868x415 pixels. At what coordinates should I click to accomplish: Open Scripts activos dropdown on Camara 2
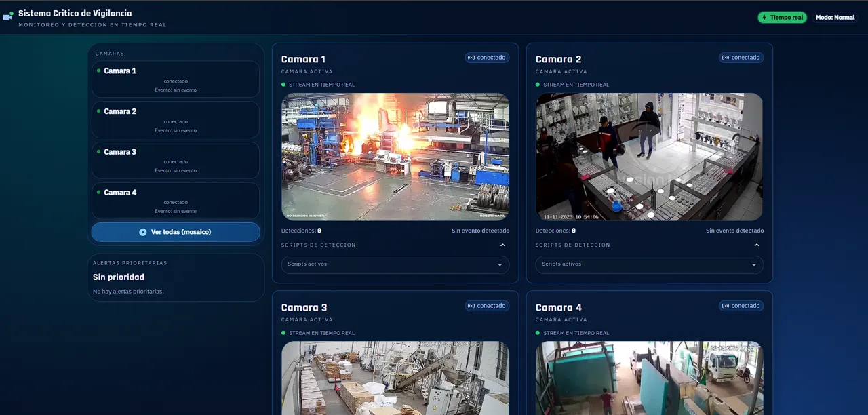[650, 264]
